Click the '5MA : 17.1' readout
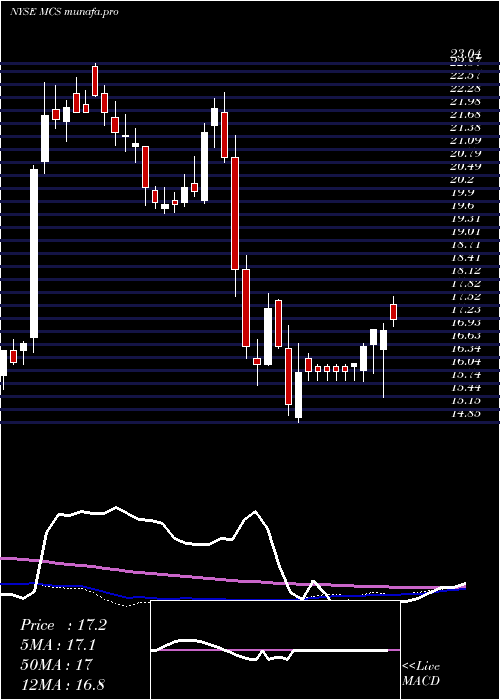500x700 pixels. tap(58, 645)
